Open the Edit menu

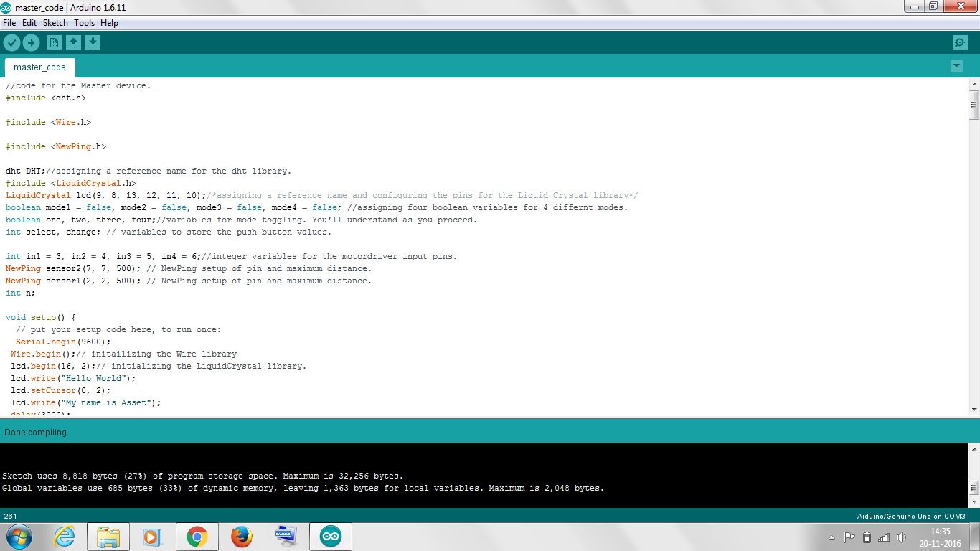coord(29,23)
